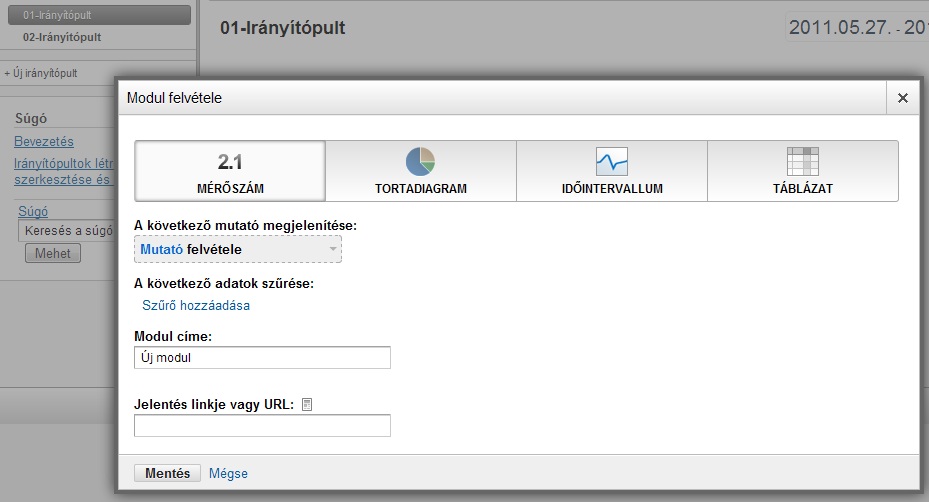Click the report link helper icon
This screenshot has height=502, width=929.
[307, 405]
